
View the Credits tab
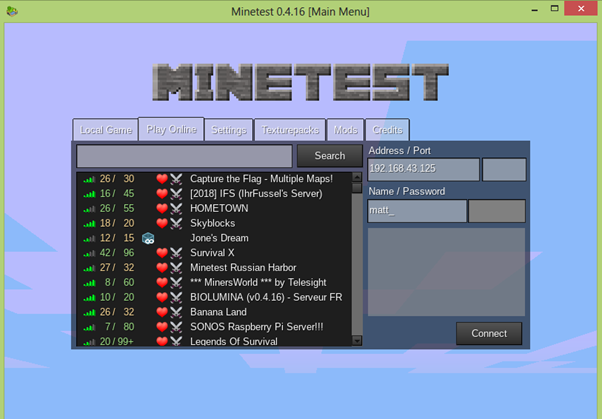point(387,130)
